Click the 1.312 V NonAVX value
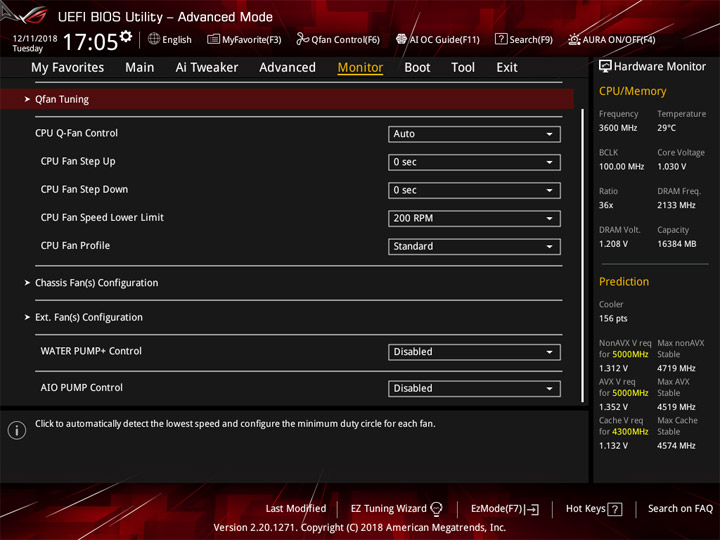The height and width of the screenshot is (540, 720). (613, 368)
